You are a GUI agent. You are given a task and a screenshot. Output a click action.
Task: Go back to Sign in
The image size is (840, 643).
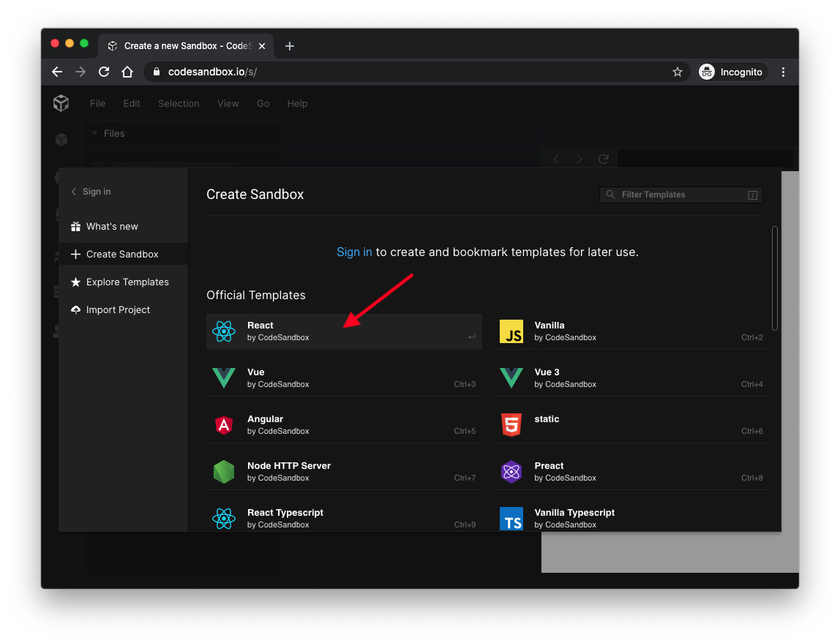(91, 192)
